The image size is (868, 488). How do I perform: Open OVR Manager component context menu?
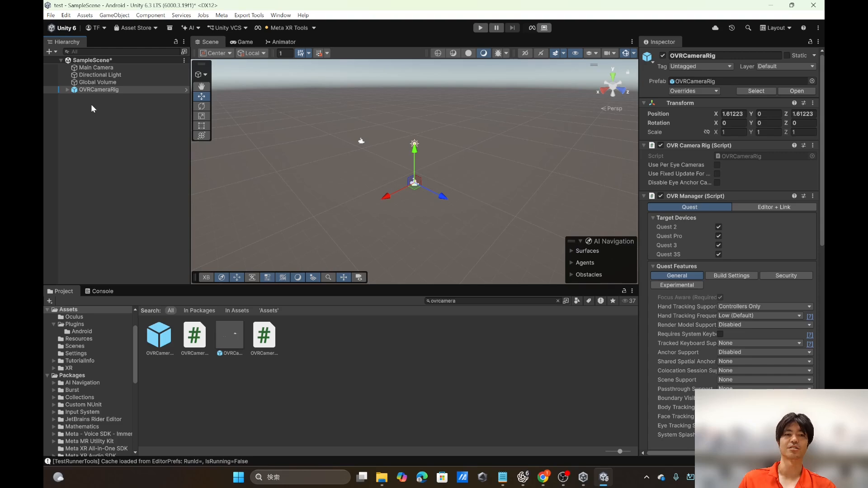813,196
